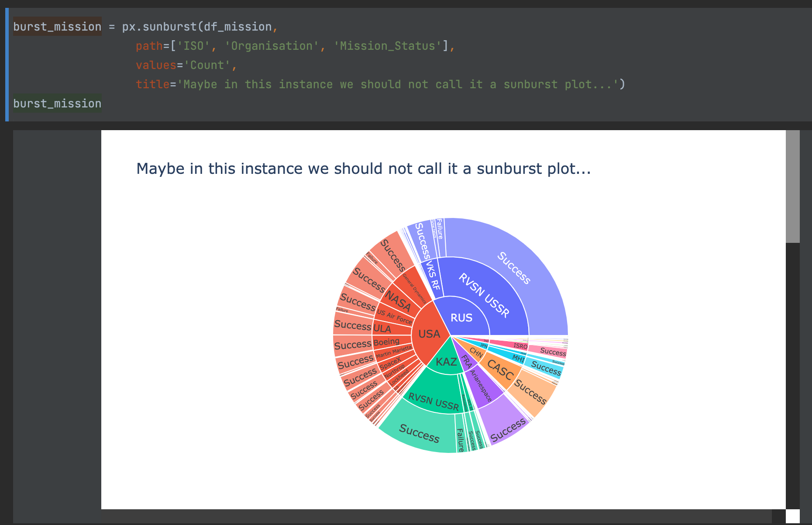Click the 'path' keyword in the code
Image resolution: width=812 pixels, height=525 pixels.
[149, 46]
